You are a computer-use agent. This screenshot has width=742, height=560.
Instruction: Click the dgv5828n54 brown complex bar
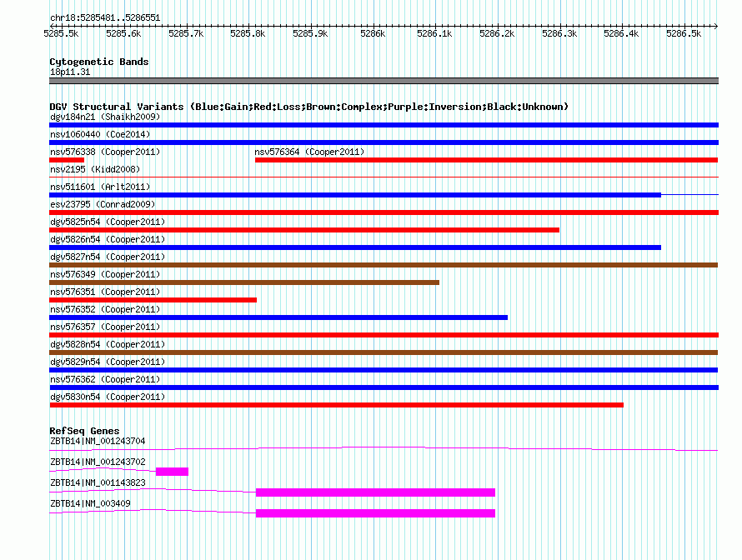pyautogui.click(x=384, y=352)
